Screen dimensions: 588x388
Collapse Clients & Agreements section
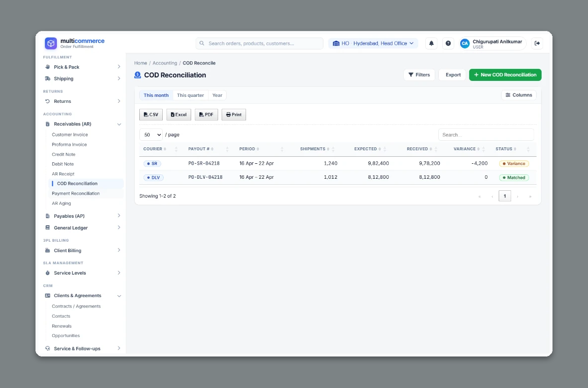pos(82,296)
